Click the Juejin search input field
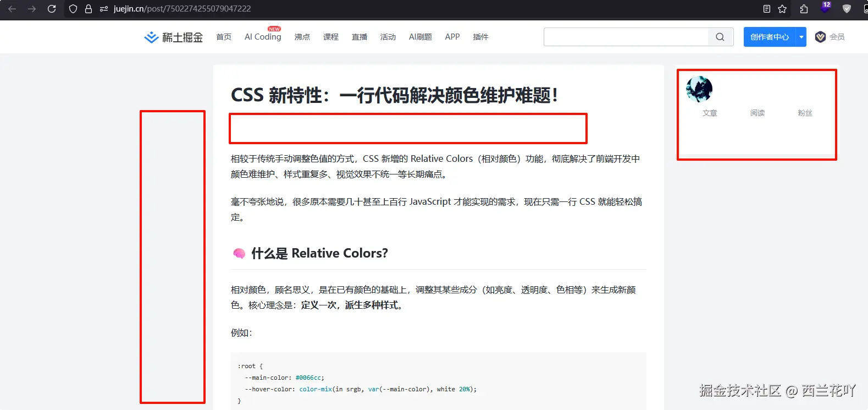The height and width of the screenshot is (410, 868). pos(626,37)
